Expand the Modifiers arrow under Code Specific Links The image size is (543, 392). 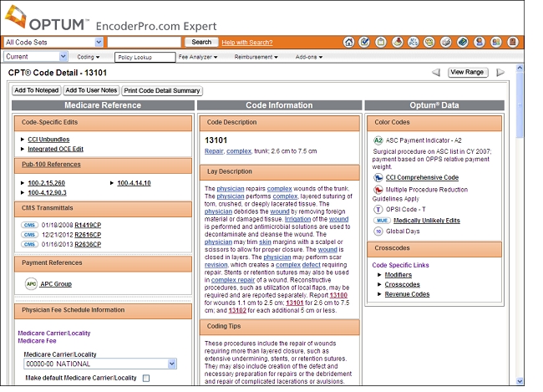(x=379, y=274)
